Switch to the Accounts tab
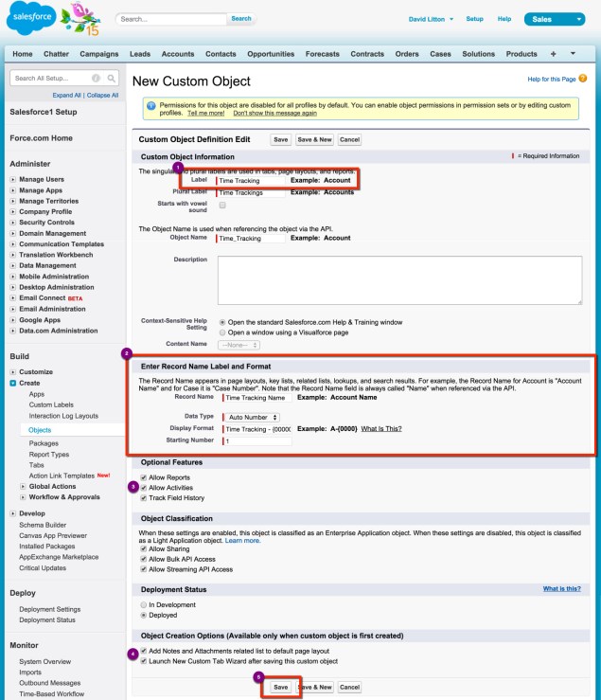 (x=178, y=54)
